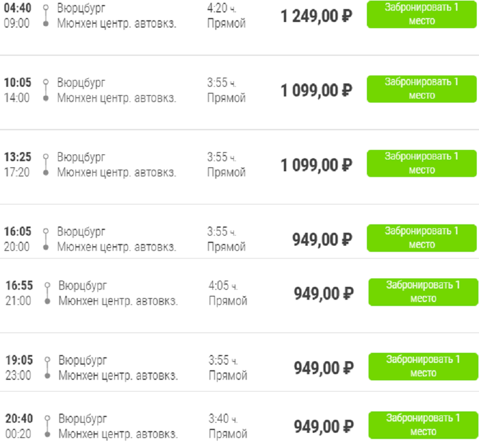Click the route line icon next to 16:05

tap(46, 239)
